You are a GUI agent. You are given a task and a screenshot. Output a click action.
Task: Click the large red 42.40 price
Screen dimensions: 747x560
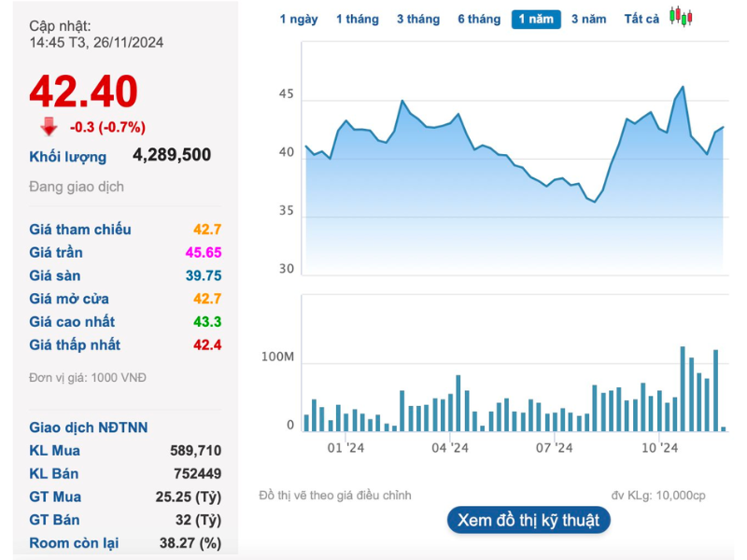pos(84,91)
